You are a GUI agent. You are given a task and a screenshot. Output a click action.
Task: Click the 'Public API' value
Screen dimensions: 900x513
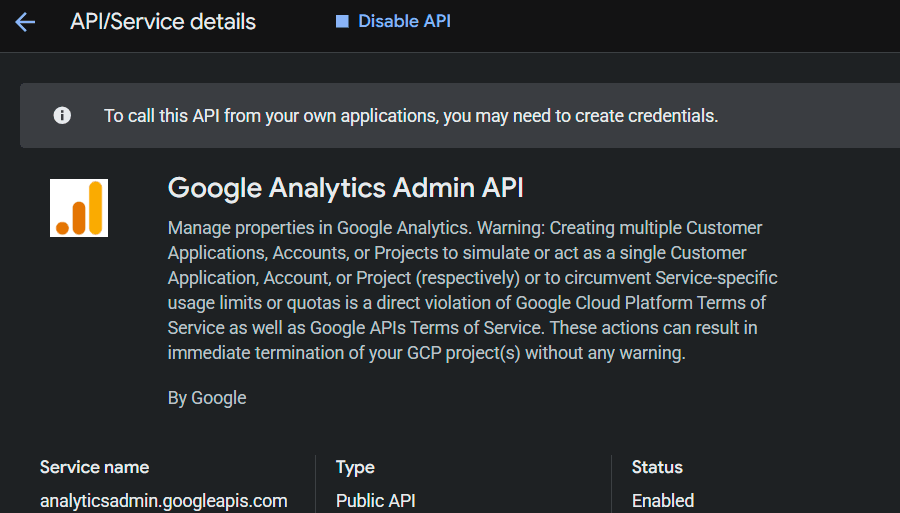375,501
